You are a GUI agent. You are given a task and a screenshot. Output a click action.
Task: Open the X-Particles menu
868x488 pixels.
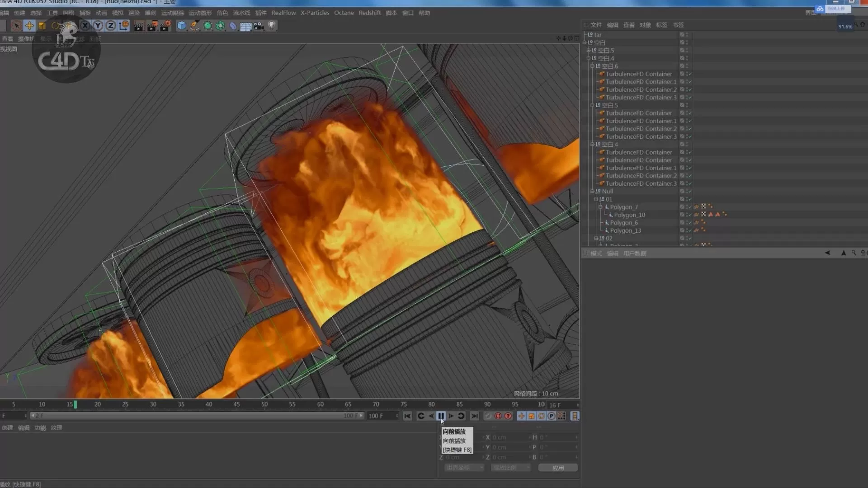point(315,13)
